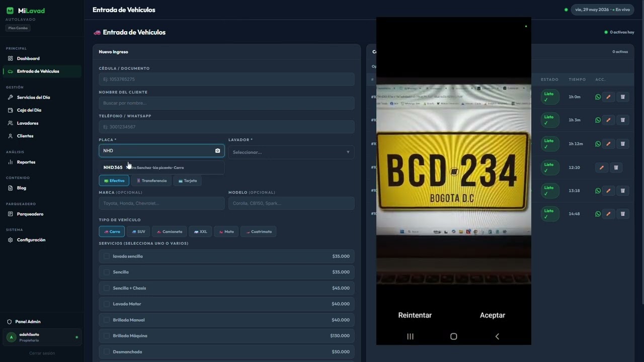The image size is (644, 362).
Task: Open Parqueadero in the sidebar
Action: 42,214
